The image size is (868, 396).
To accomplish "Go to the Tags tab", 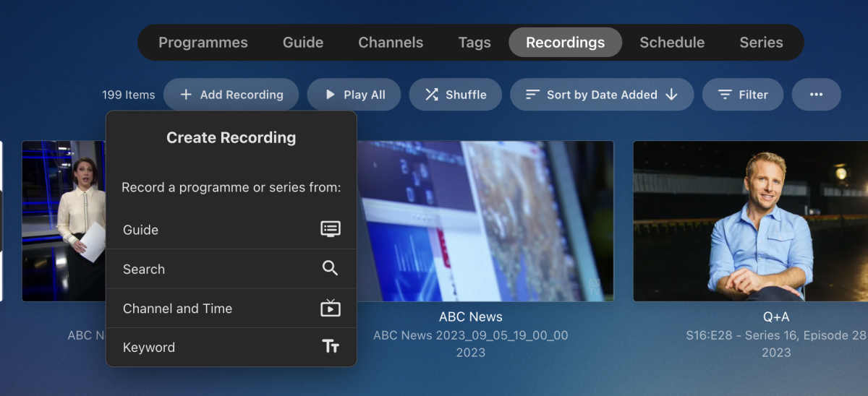I will [475, 43].
